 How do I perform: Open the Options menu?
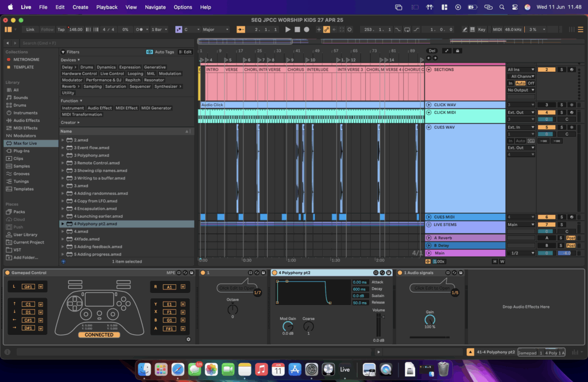(x=183, y=7)
